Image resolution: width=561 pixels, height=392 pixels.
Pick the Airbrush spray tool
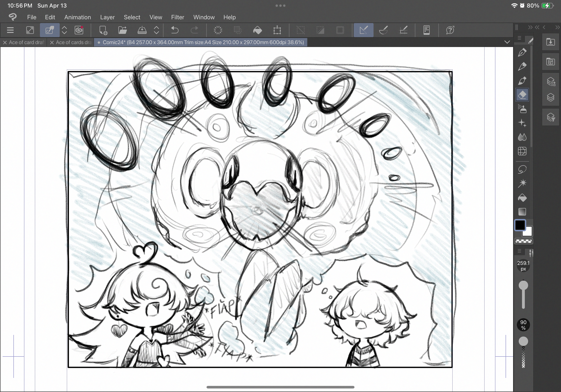coord(522,109)
